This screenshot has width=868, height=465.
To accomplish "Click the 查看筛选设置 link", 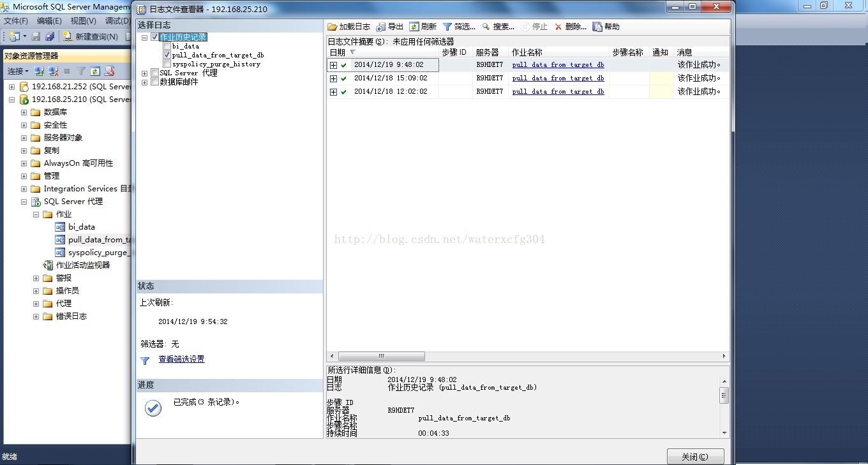I will tap(182, 359).
